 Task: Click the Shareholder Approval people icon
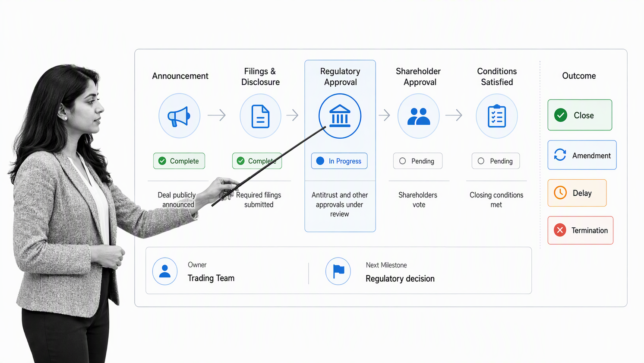[x=418, y=116]
